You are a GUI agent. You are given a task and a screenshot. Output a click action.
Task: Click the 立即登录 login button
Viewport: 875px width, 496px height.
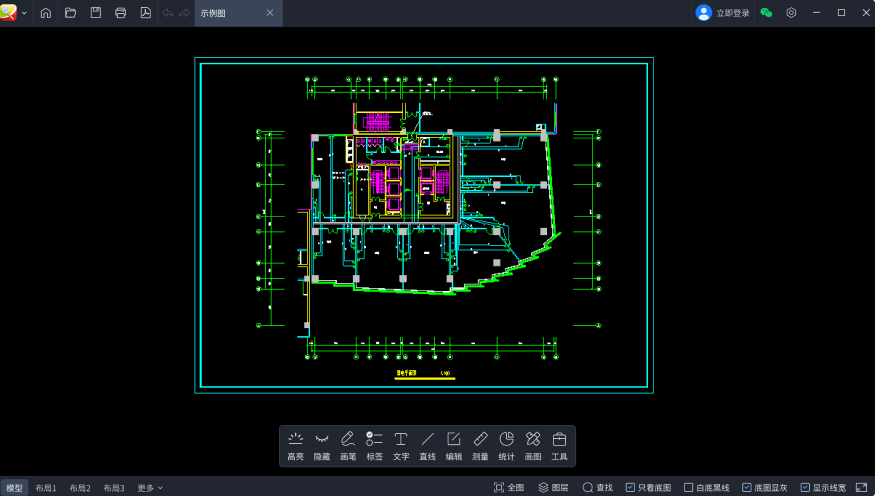(x=723, y=13)
